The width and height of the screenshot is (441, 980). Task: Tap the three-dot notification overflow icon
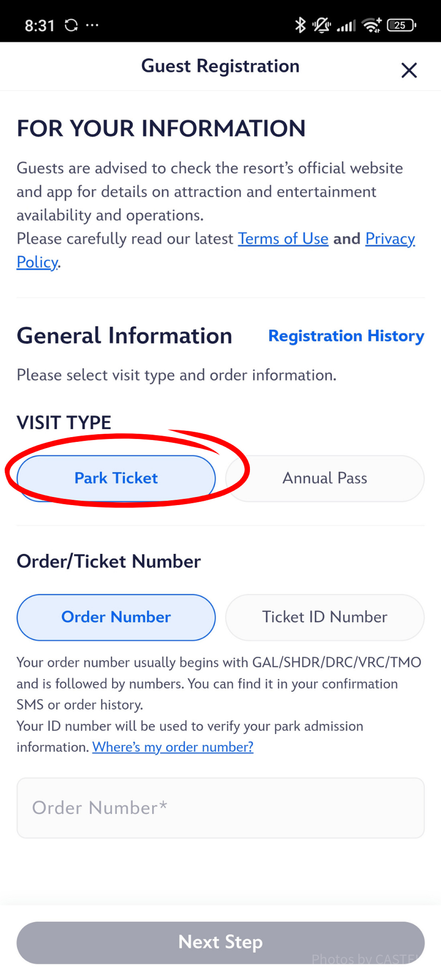point(92,25)
